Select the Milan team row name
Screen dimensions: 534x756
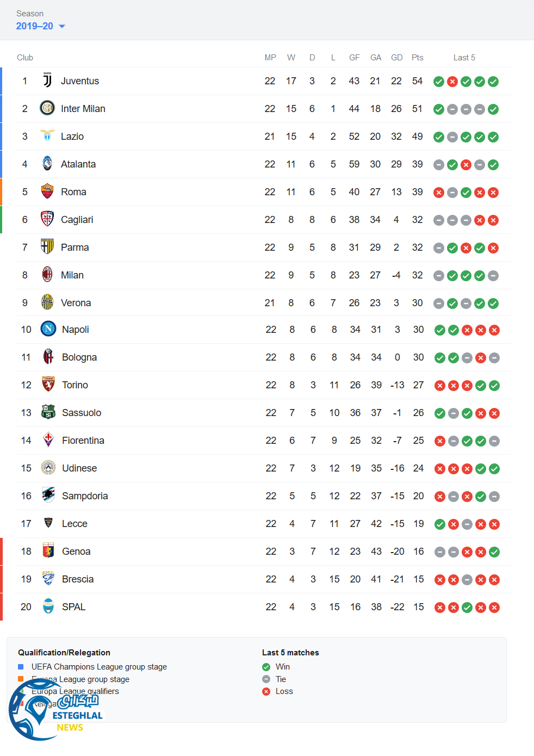click(72, 275)
